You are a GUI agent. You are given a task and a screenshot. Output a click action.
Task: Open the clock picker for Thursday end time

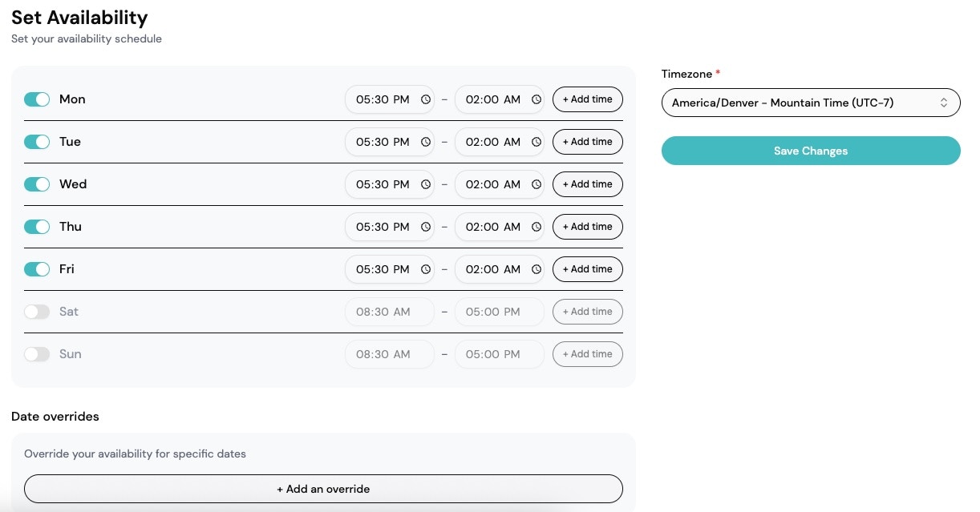click(535, 227)
